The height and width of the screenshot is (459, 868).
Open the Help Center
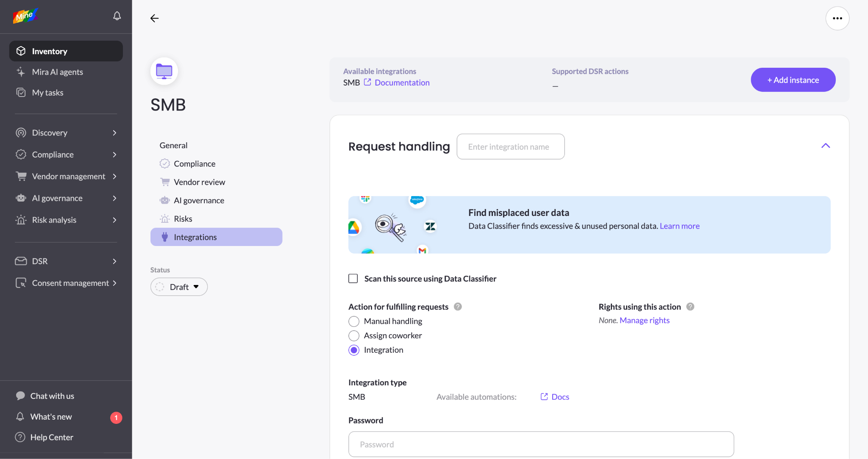[x=52, y=437]
